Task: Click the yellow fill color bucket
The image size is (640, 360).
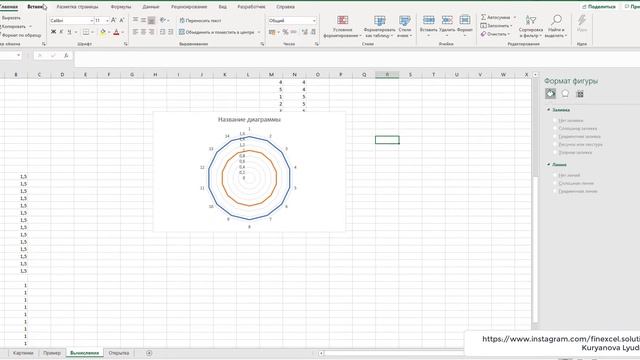Action: click(x=103, y=32)
